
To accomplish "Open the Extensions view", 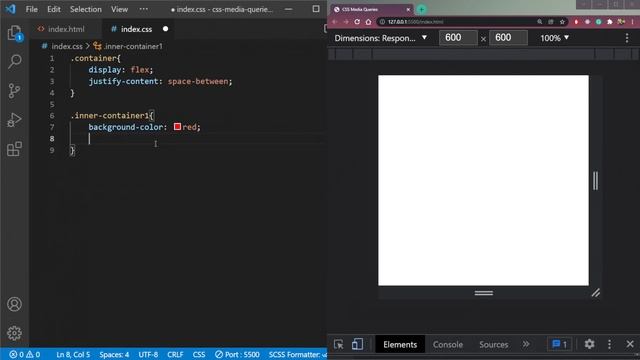I will pyautogui.click(x=15, y=149).
